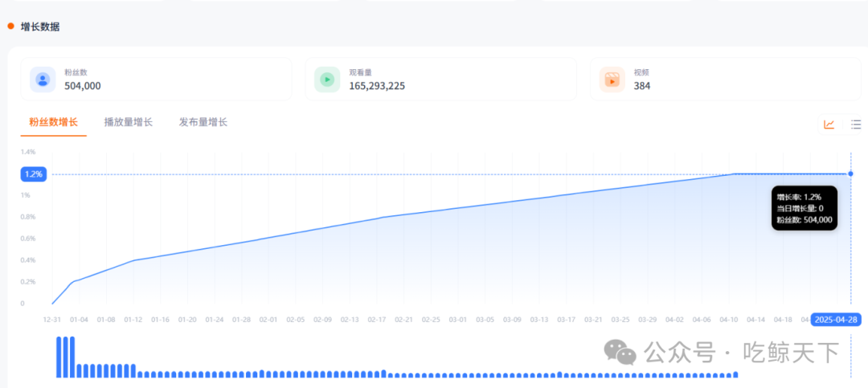Click the 1.2% y-axis value badge

click(34, 174)
